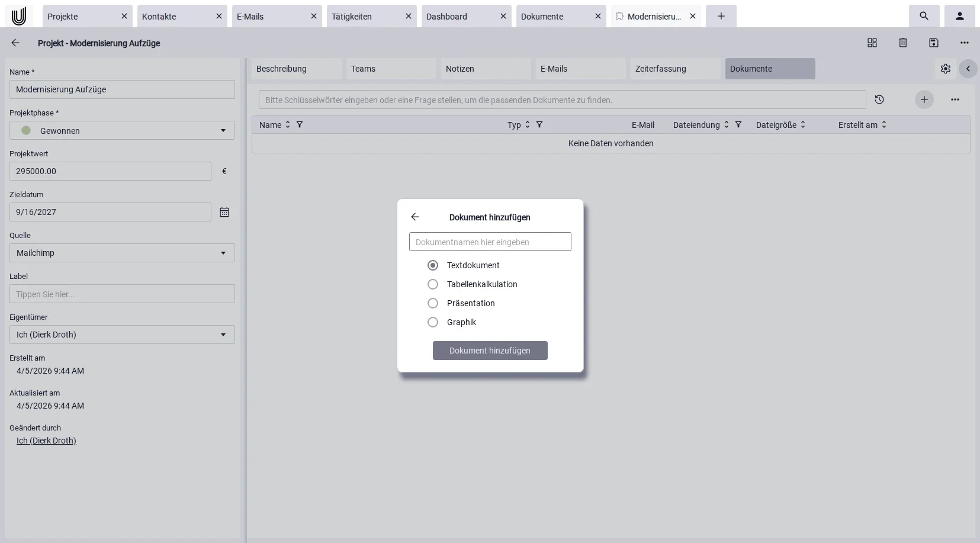Switch to the Beschreibung tab

pos(297,69)
